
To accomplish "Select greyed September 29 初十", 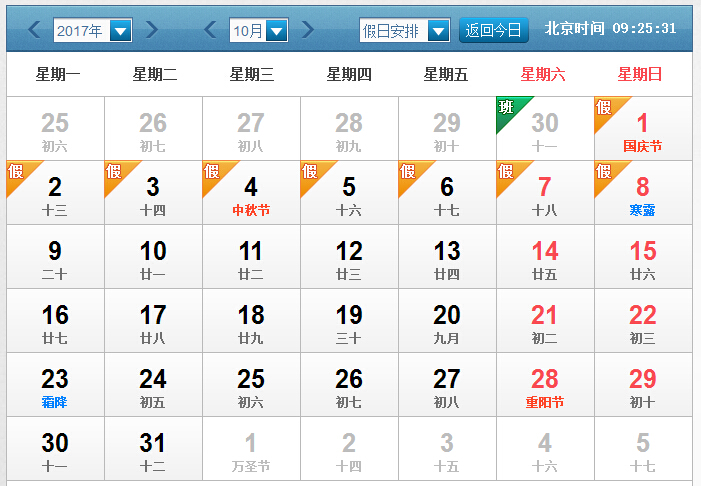I will tap(447, 129).
